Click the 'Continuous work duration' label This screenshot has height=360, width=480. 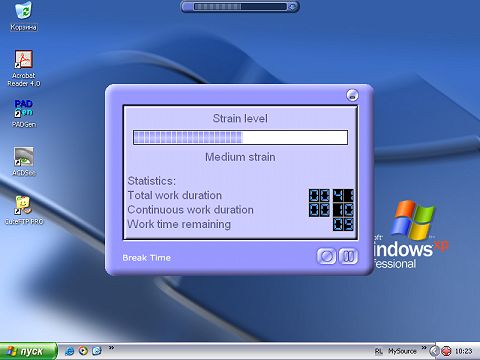190,210
